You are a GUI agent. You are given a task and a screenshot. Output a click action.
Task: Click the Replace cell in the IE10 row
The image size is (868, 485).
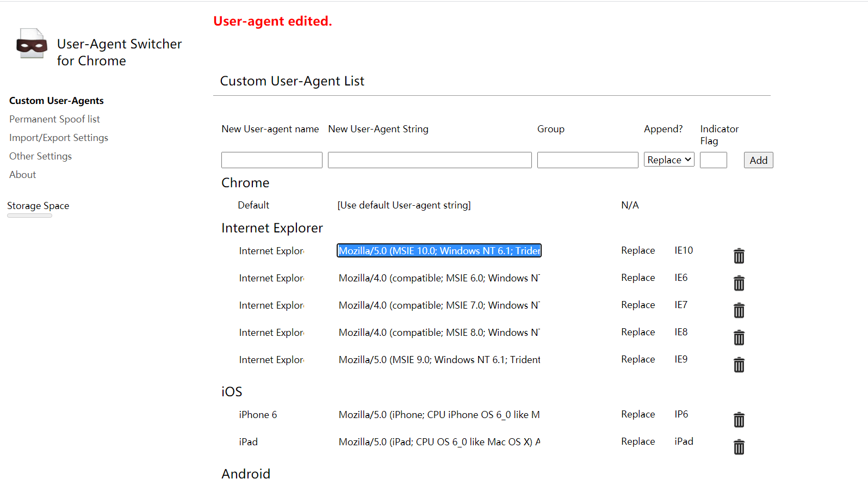point(638,250)
